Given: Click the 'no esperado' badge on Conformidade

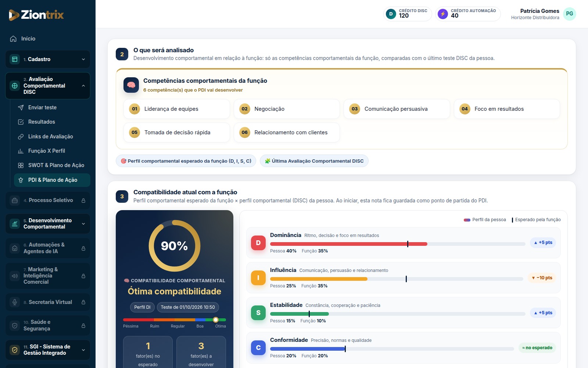Looking at the screenshot, I should [x=537, y=348].
